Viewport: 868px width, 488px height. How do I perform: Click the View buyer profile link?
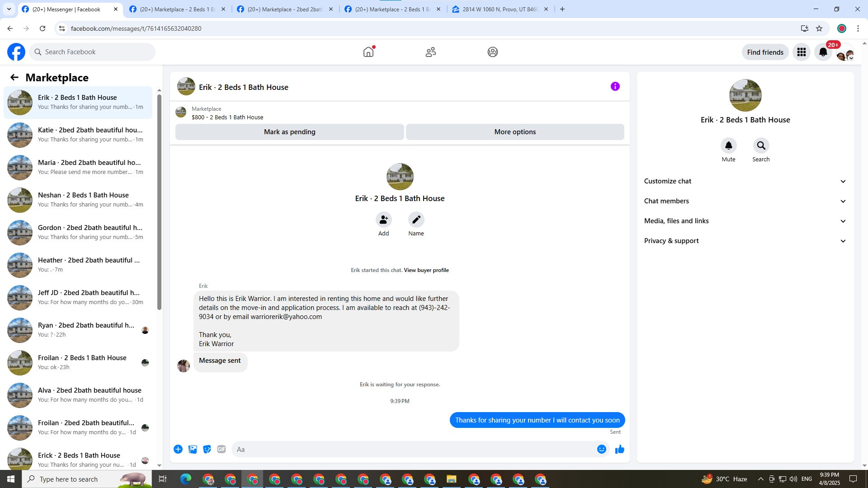click(x=426, y=270)
